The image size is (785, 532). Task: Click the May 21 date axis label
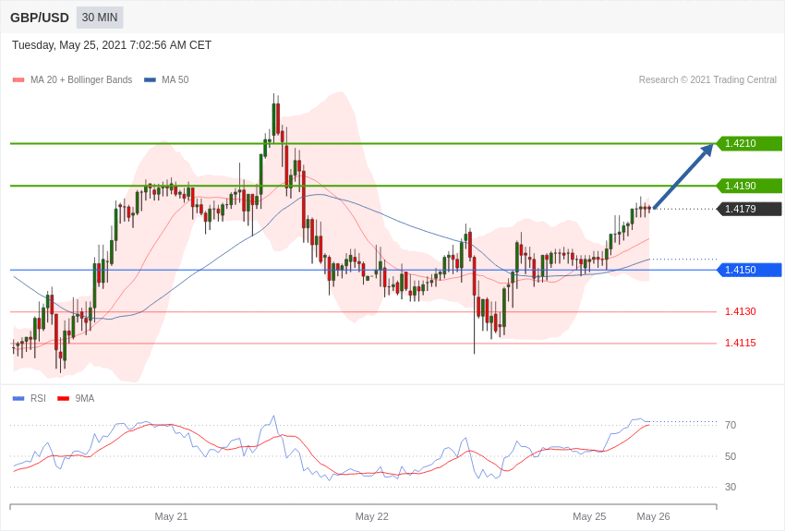[171, 516]
